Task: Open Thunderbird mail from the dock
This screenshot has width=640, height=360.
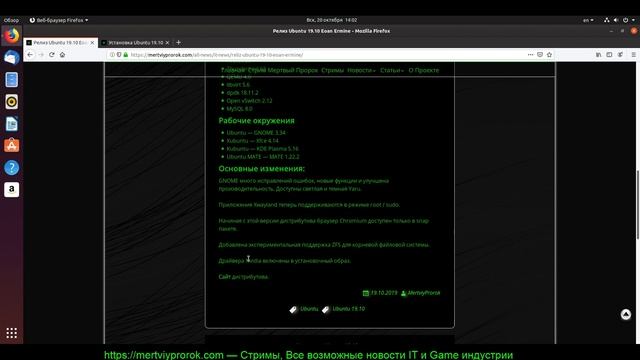Action: [11, 58]
